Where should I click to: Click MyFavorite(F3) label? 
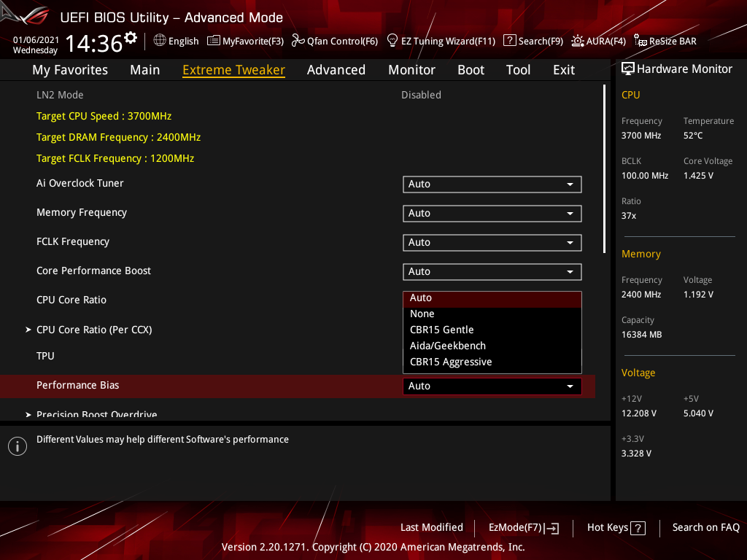253,42
